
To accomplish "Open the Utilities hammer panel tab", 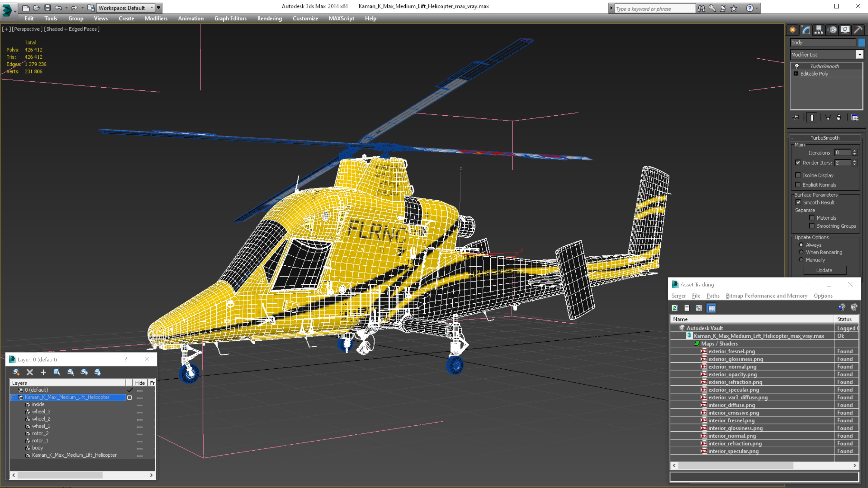I will 858,30.
